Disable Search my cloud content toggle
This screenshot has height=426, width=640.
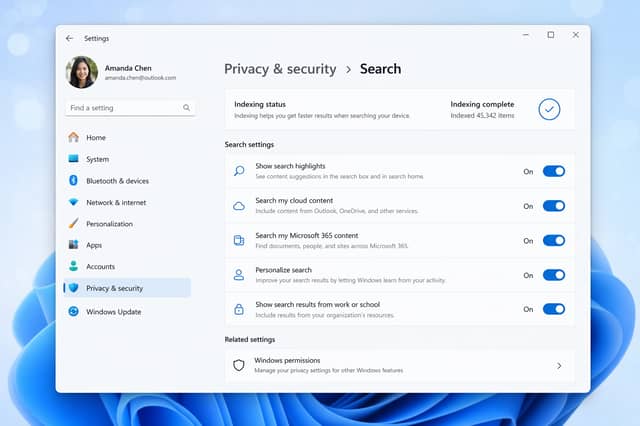coord(553,206)
